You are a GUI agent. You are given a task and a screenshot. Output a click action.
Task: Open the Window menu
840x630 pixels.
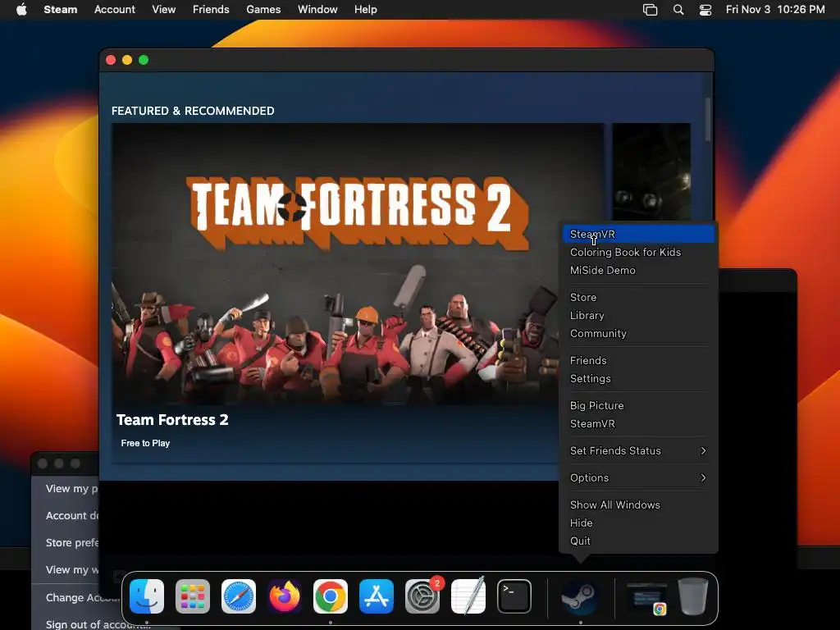click(x=317, y=9)
